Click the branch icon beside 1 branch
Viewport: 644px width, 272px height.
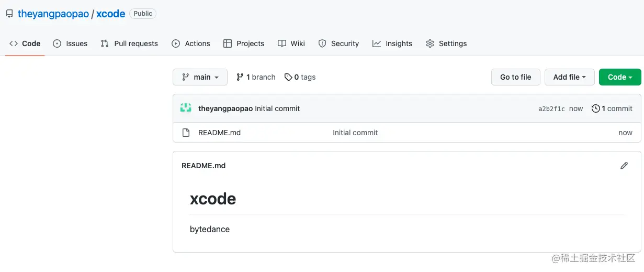click(240, 77)
